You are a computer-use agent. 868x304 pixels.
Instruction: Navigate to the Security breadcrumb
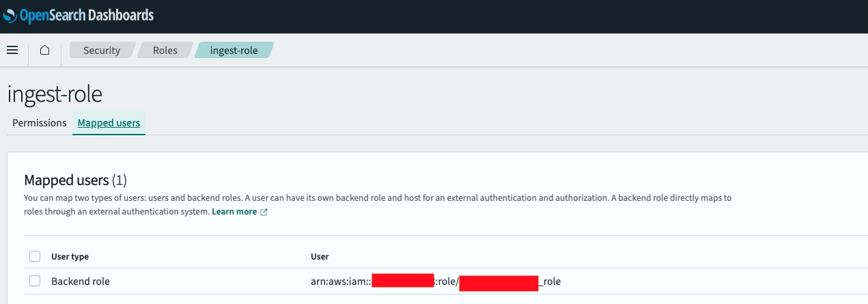(102, 51)
